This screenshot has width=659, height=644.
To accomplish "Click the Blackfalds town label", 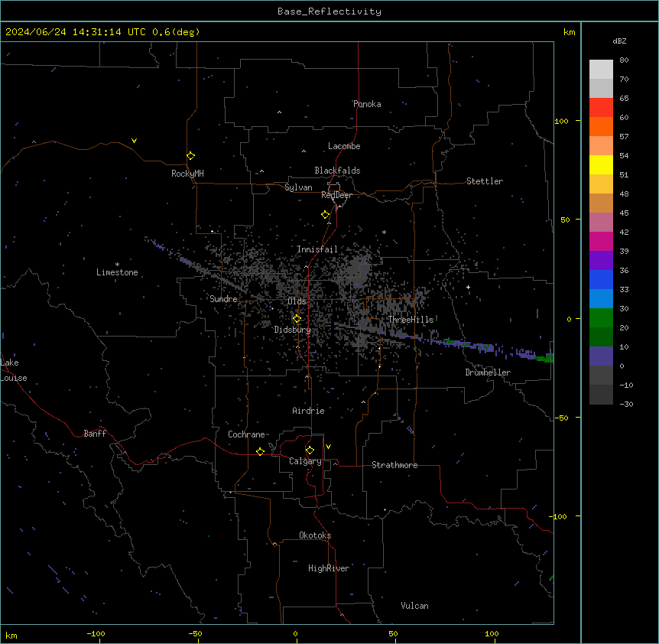I will (337, 171).
